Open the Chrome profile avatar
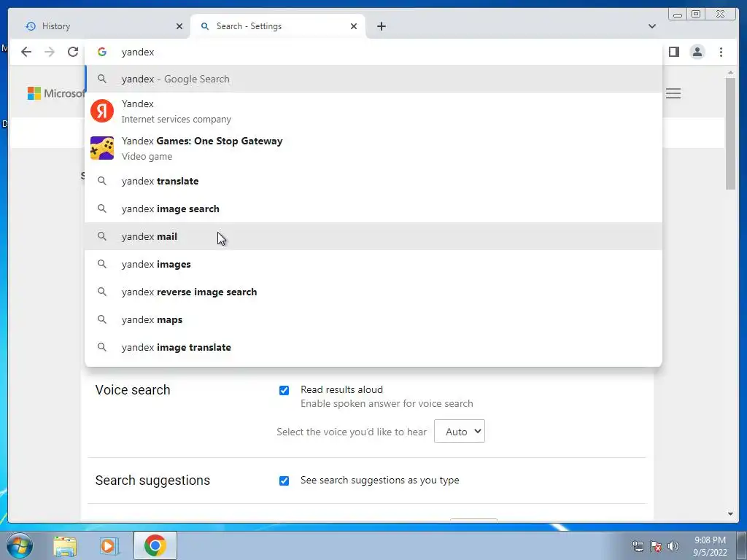Screen dimensions: 747x560 pos(697,52)
